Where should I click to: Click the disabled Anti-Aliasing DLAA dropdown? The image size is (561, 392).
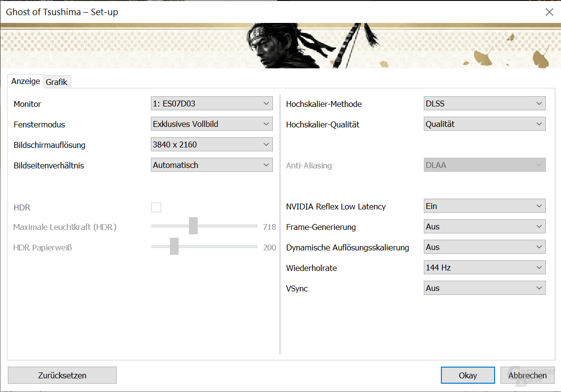485,165
